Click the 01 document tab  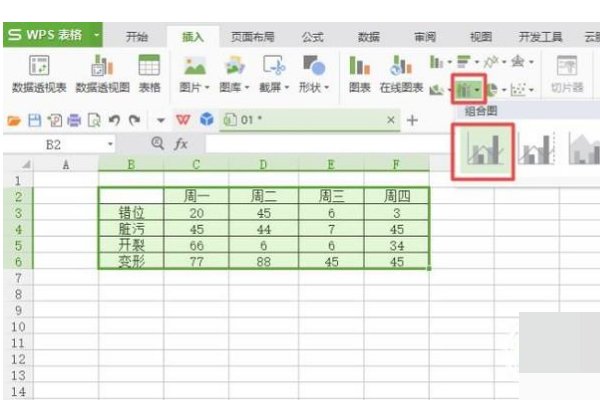click(310, 120)
